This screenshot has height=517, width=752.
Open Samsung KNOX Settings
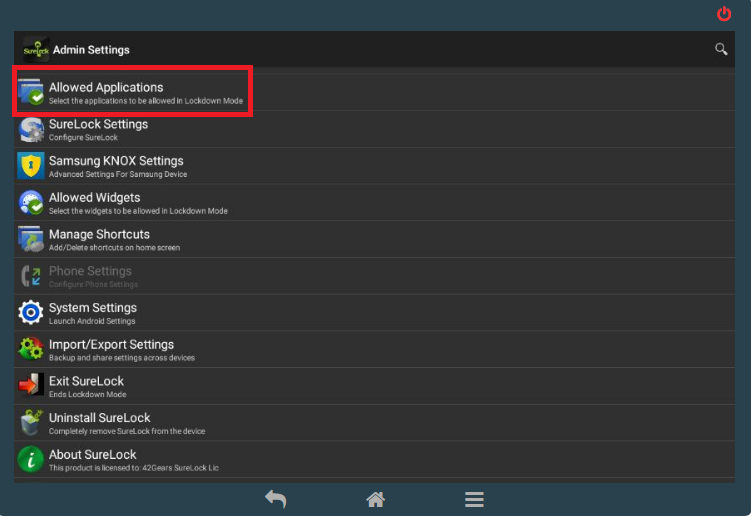pos(374,165)
